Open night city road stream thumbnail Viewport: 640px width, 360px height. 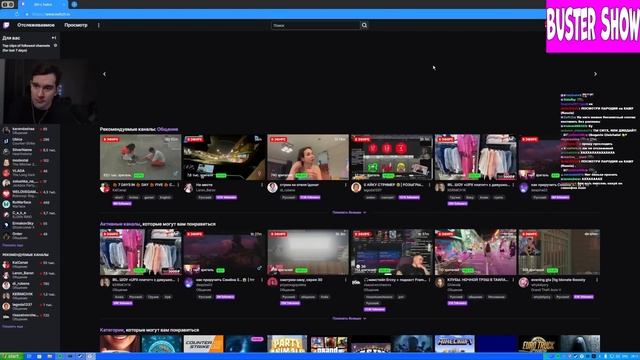point(224,157)
